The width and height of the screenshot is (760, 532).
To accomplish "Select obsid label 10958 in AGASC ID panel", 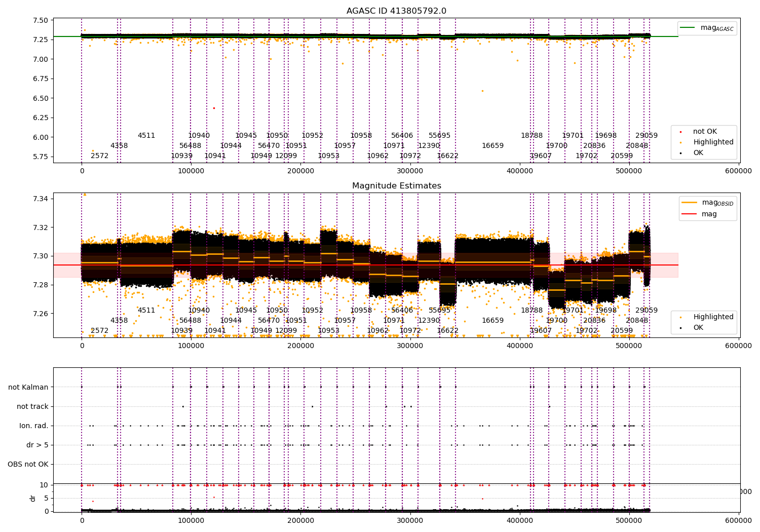I will pyautogui.click(x=361, y=135).
